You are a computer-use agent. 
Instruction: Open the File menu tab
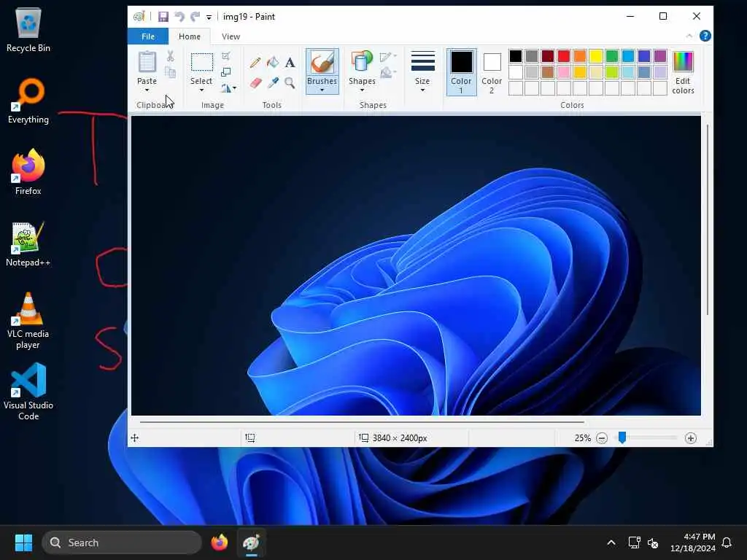point(148,36)
